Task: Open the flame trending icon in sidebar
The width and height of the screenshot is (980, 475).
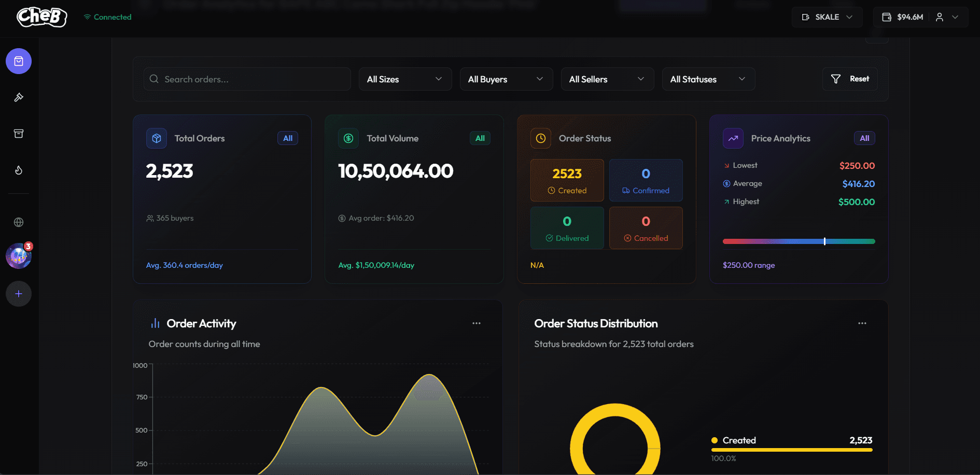Action: 19,170
